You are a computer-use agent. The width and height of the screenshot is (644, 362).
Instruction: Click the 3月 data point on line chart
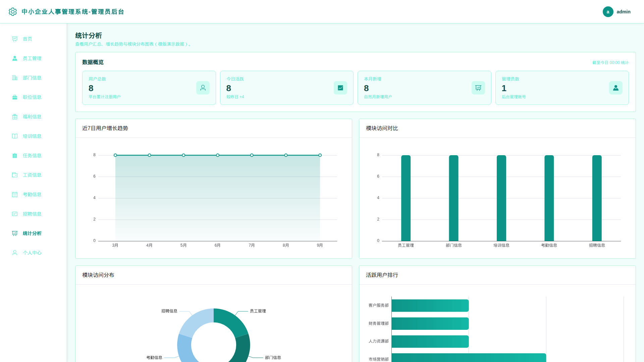click(x=115, y=155)
